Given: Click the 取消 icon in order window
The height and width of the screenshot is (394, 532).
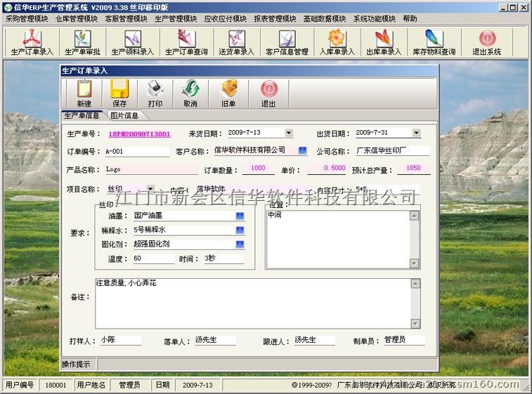Looking at the screenshot, I should (190, 93).
